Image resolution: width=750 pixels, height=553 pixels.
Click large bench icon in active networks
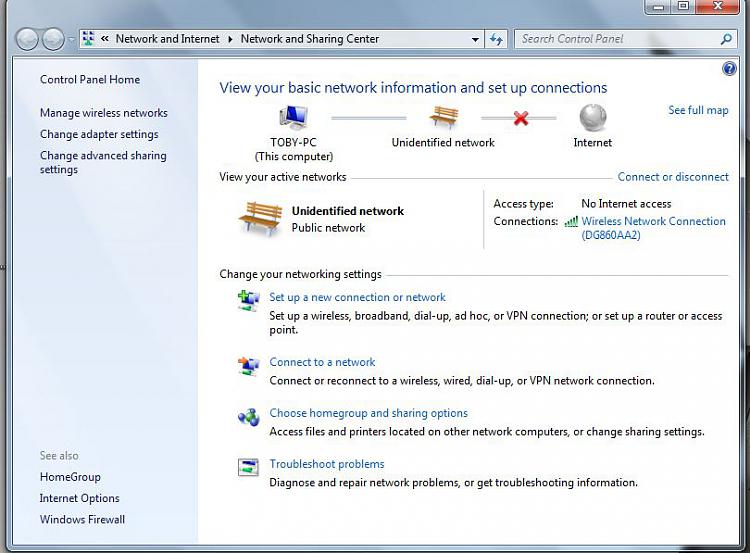point(261,219)
